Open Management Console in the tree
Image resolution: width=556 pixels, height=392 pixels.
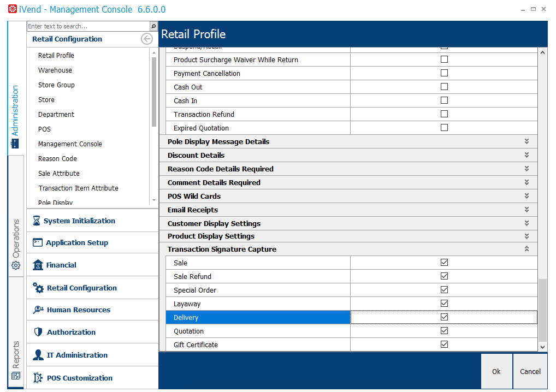(x=70, y=144)
